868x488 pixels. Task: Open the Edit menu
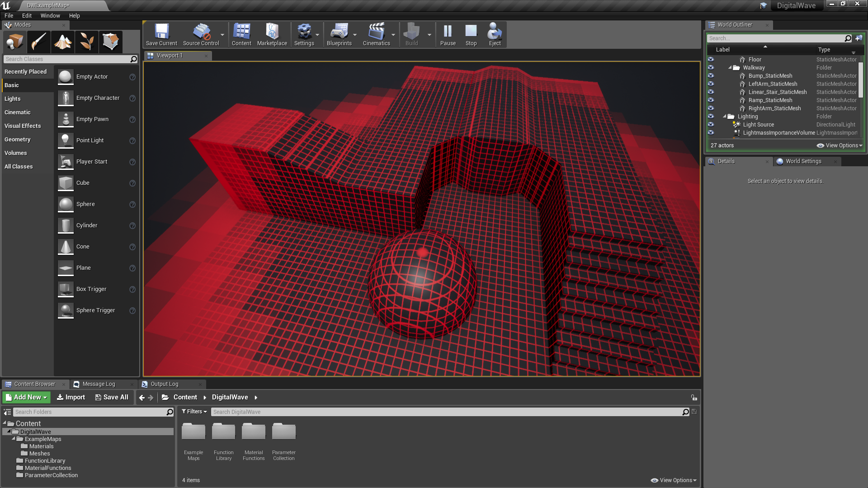27,15
